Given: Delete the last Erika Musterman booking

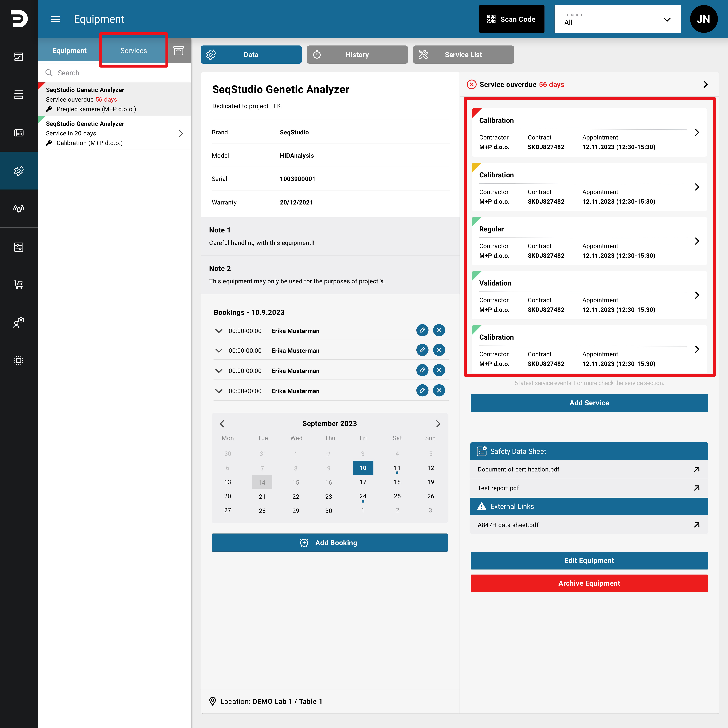Looking at the screenshot, I should pos(439,391).
